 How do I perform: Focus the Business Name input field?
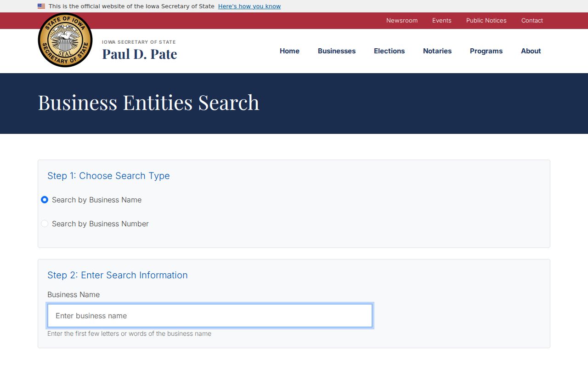pos(210,316)
